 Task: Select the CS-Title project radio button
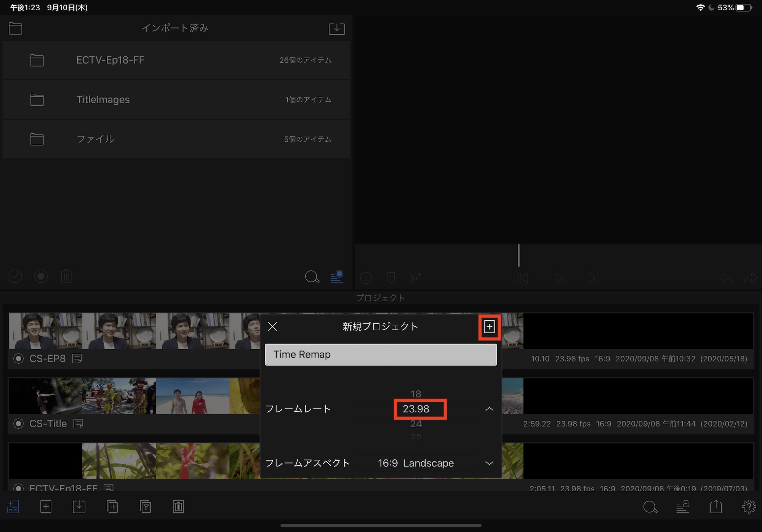pos(18,424)
